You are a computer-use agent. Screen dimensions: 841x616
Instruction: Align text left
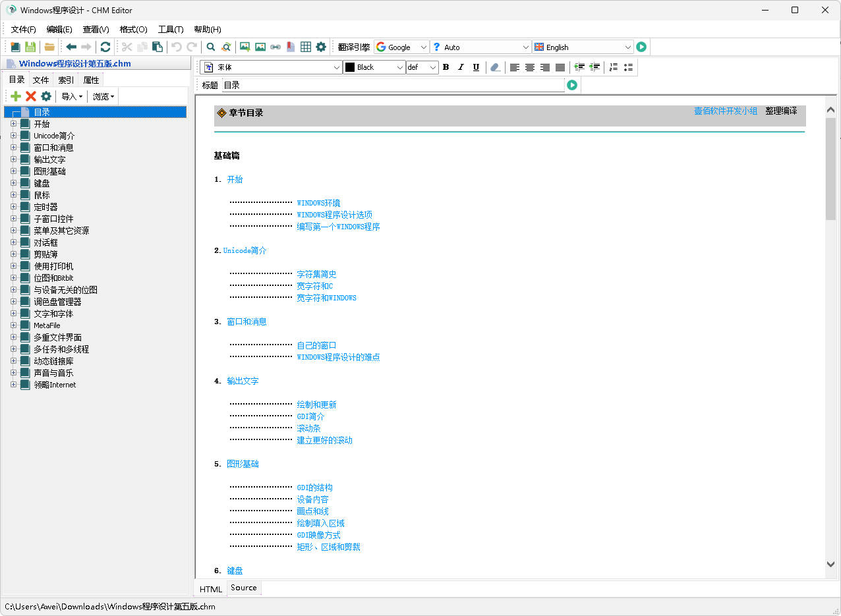(515, 67)
